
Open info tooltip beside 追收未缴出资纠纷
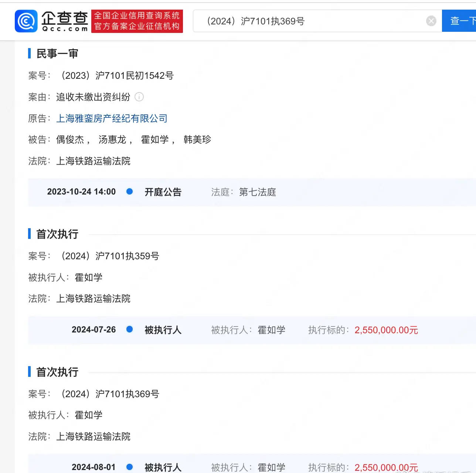coord(139,97)
